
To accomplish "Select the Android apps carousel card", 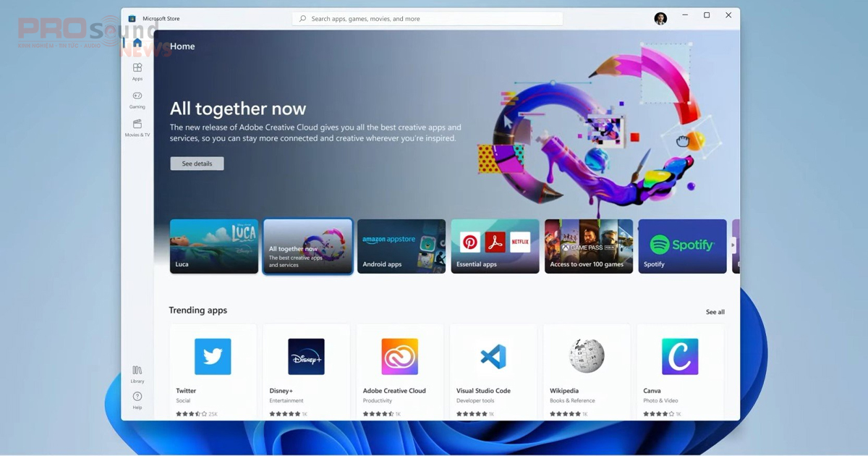I will tap(401, 246).
